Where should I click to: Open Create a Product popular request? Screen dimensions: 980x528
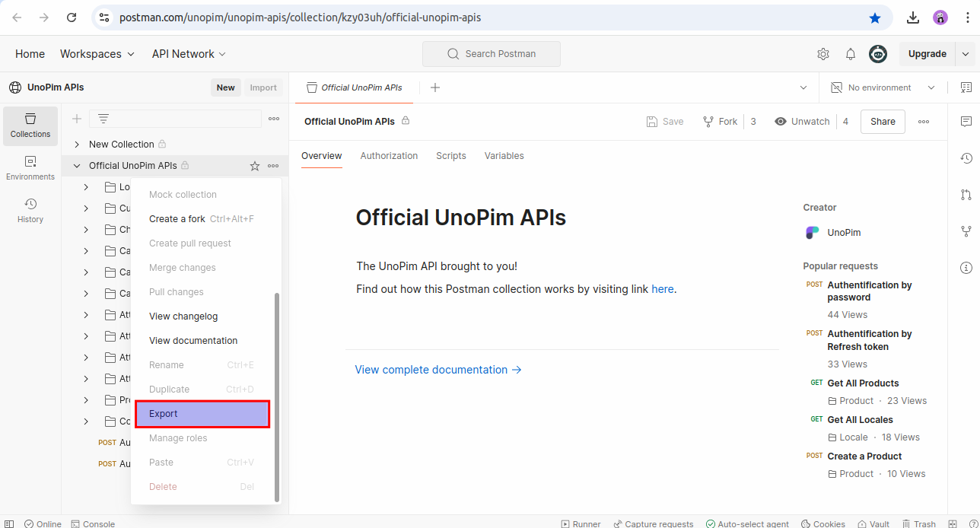pos(864,456)
